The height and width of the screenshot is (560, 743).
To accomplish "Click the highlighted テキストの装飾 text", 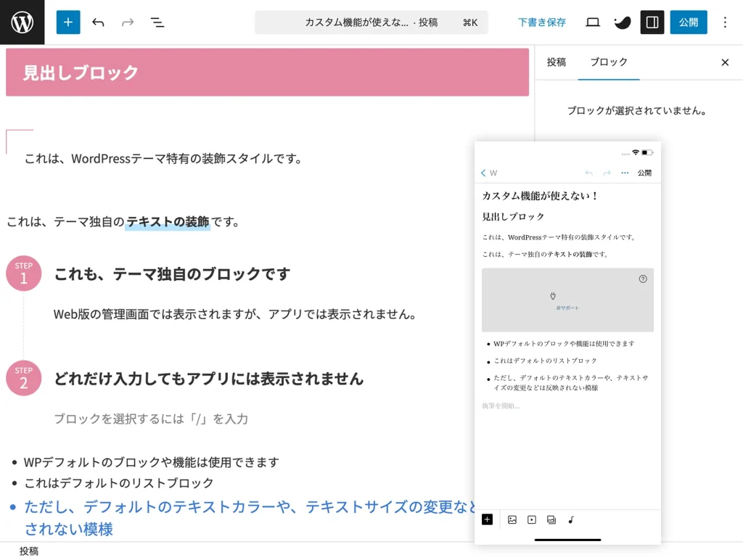I will (x=168, y=222).
